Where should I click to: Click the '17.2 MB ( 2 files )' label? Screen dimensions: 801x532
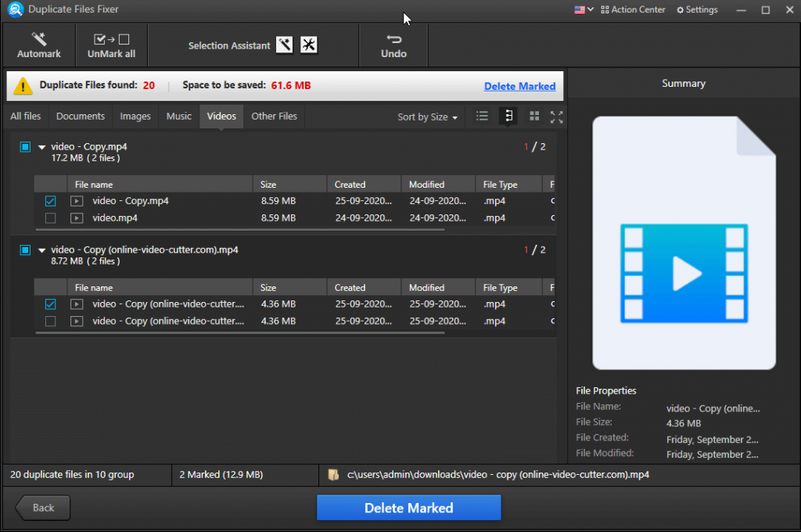click(85, 158)
